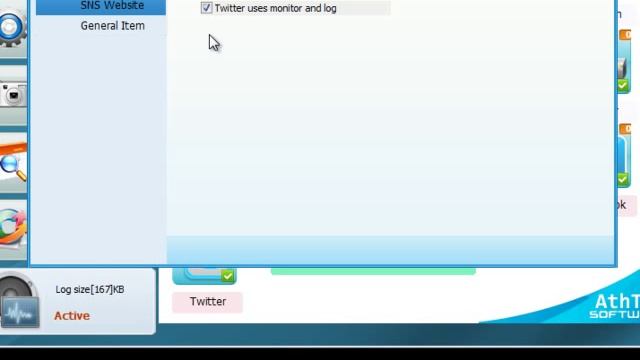Open the General Item category
Viewport: 640px width, 360px height.
[x=113, y=26]
